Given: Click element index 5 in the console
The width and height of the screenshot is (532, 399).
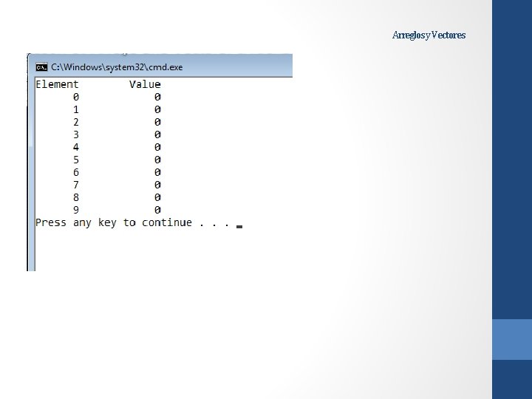Looking at the screenshot, I should (76, 160).
